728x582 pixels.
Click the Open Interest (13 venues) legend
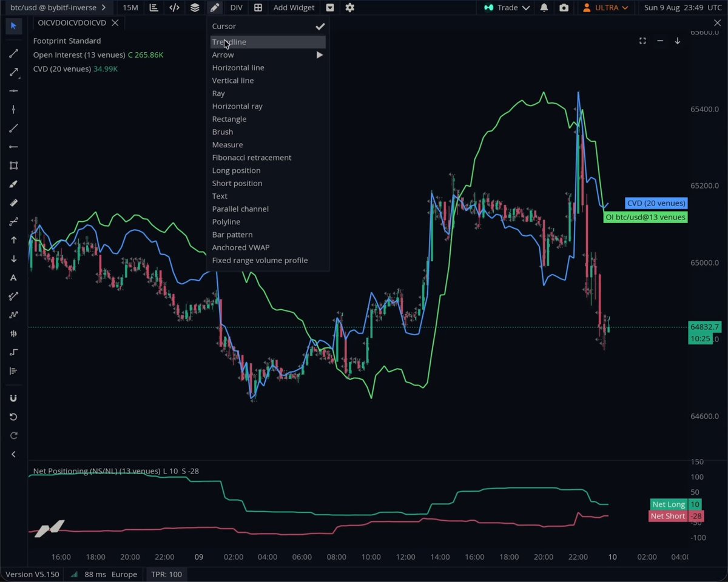coord(79,55)
